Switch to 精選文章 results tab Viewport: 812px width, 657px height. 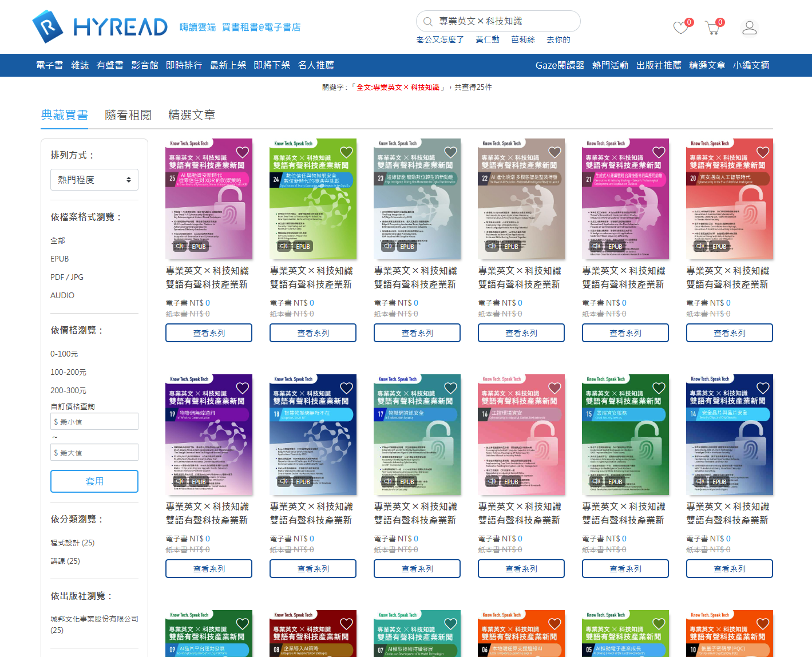coord(192,115)
